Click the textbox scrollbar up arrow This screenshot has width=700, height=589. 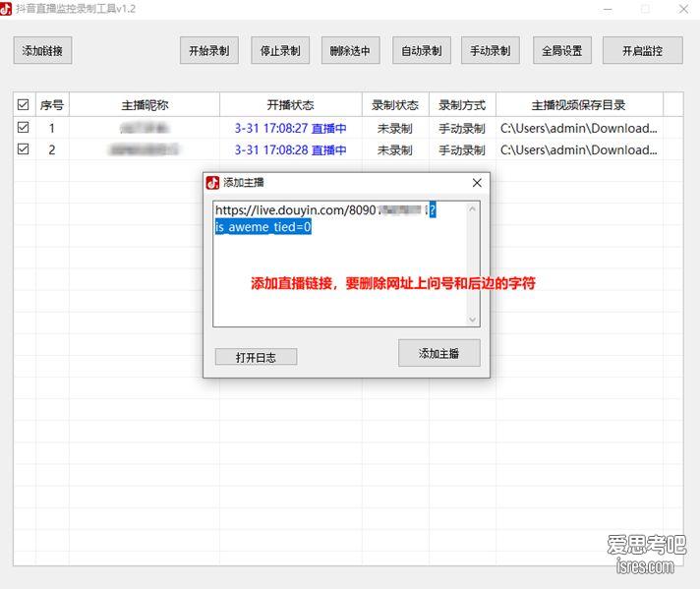[472, 208]
